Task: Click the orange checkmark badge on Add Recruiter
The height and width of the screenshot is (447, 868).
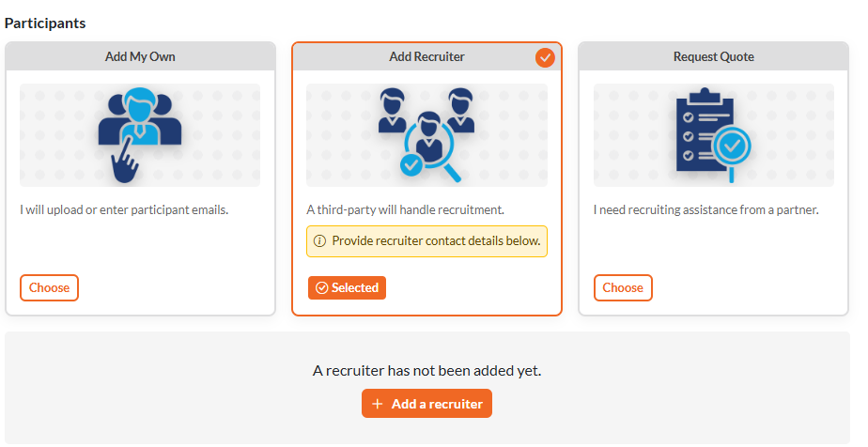Action: pyautogui.click(x=545, y=57)
